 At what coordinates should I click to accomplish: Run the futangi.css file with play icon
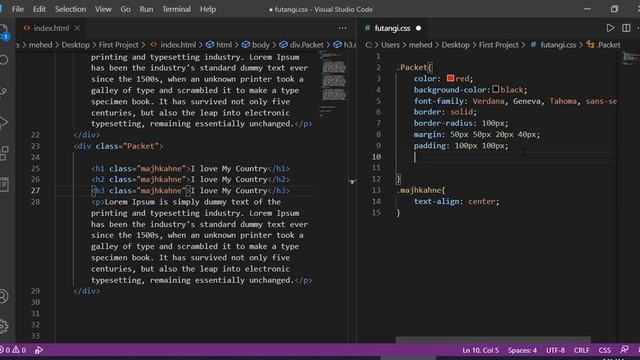coord(610,28)
